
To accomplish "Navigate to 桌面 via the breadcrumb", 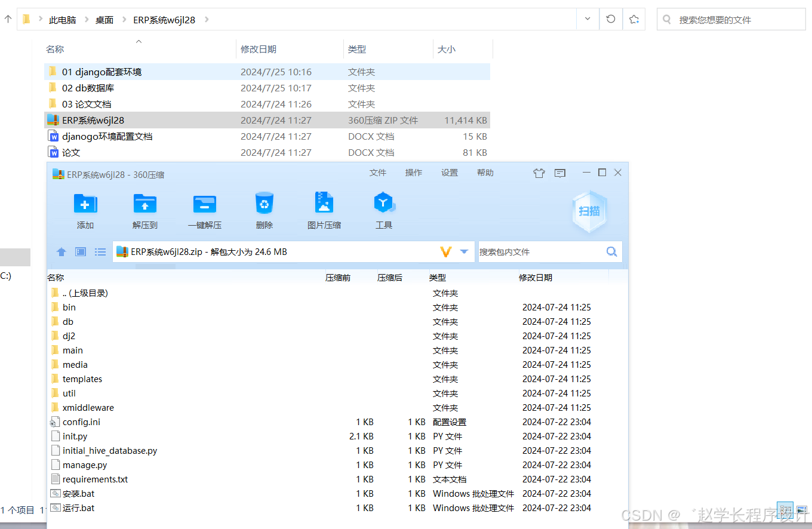I will pos(104,19).
